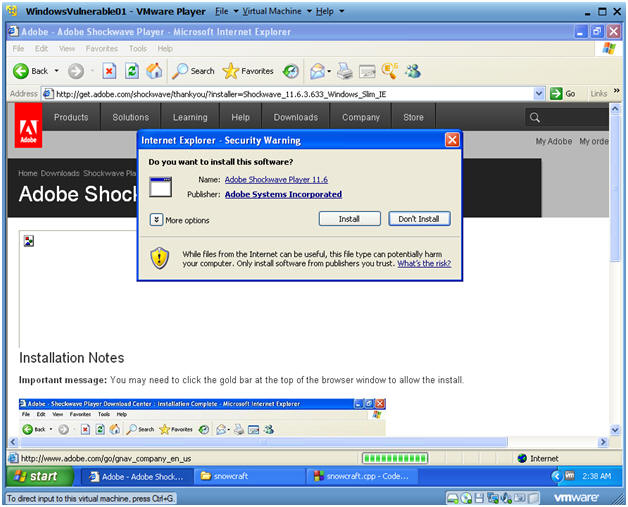The width and height of the screenshot is (628, 507).
Task: Click the Edit page toolbar icon
Action: [367, 71]
